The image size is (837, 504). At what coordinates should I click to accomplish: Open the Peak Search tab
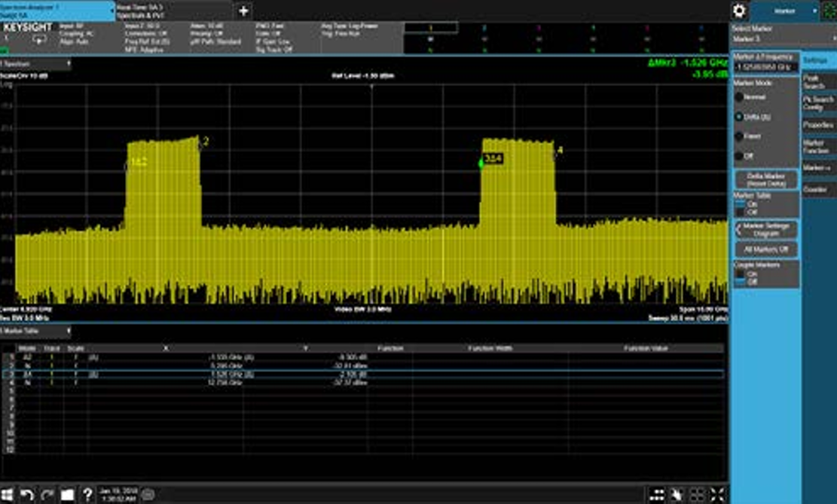[819, 81]
